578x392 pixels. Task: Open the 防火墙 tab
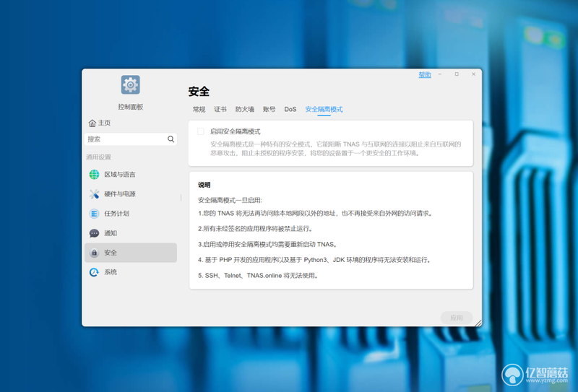coord(245,109)
